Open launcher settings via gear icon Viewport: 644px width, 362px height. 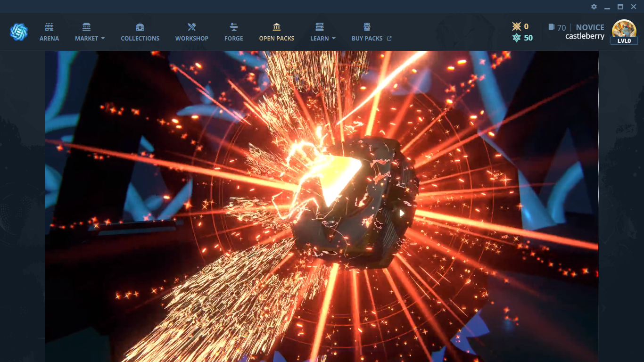(x=594, y=7)
